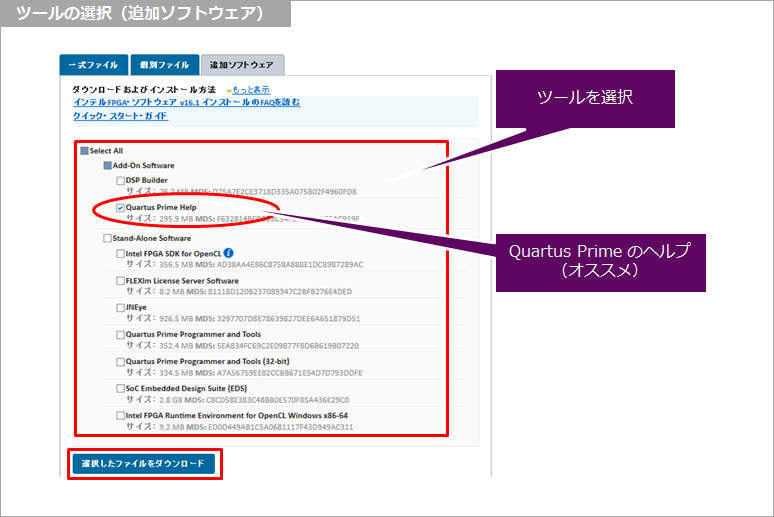Toggle the Add-On Software checkbox

tap(108, 165)
